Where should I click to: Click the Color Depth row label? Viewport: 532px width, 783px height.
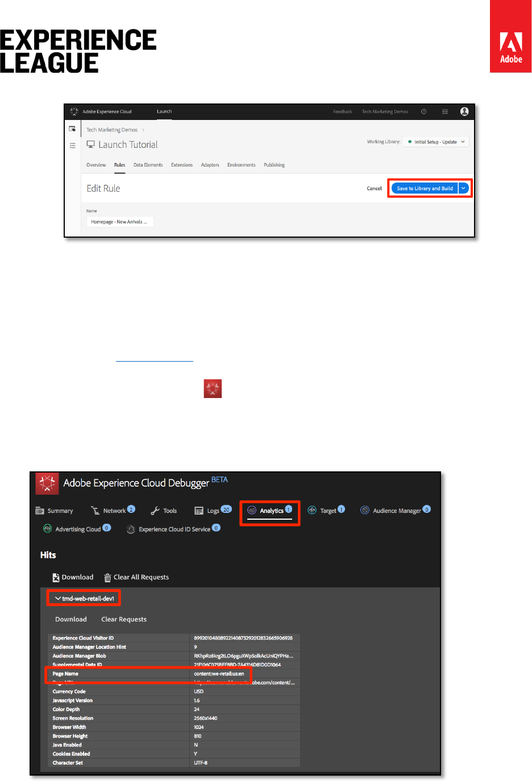(x=66, y=710)
